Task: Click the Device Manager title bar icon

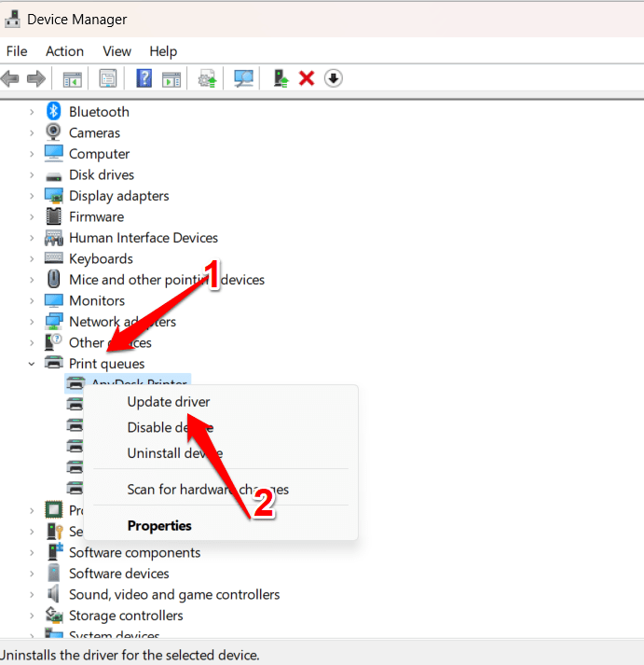Action: click(x=12, y=19)
